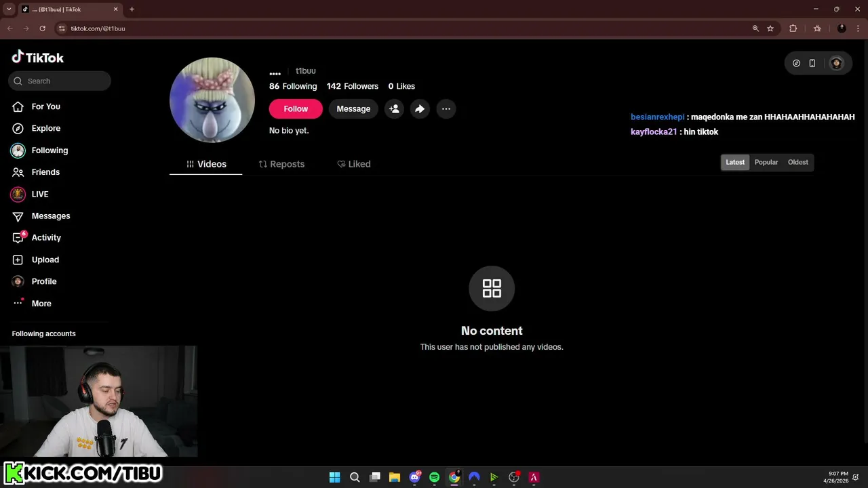Image resolution: width=868 pixels, height=488 pixels.
Task: Focus the TikTok Search field
Action: pyautogui.click(x=60, y=81)
